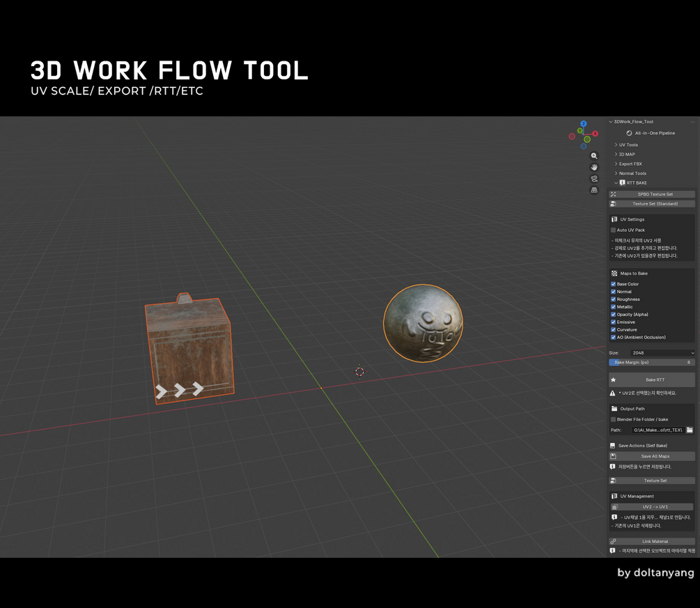Click the Save All Maps button

click(652, 456)
